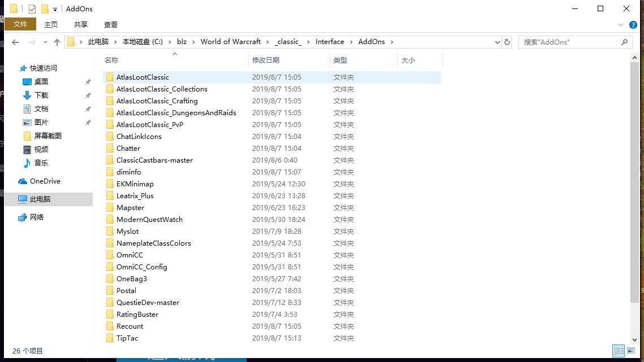Go back with the back arrow

tap(15, 42)
